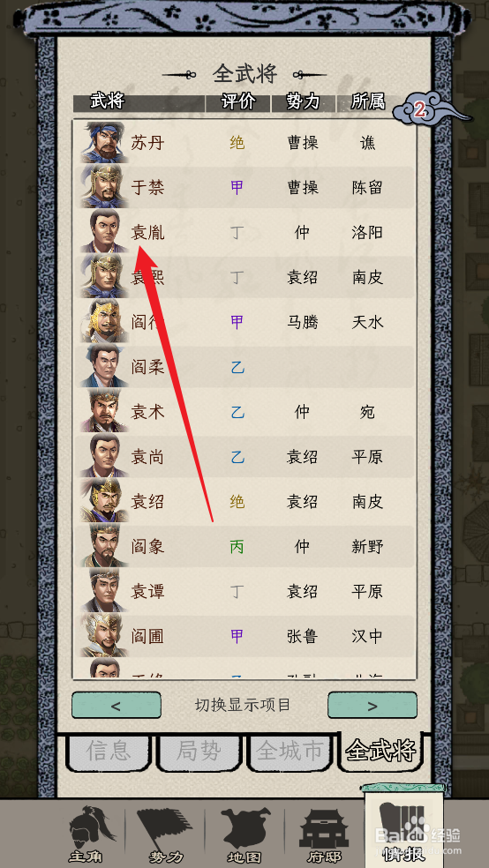Sort by the 评价 column header
Screen dimensions: 489x868
(237, 102)
